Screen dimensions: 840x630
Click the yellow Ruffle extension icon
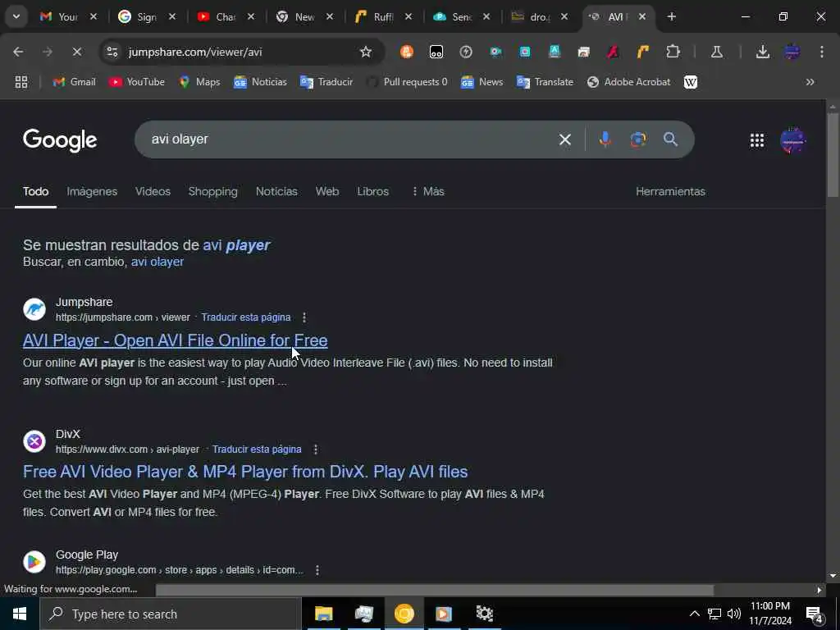[643, 52]
